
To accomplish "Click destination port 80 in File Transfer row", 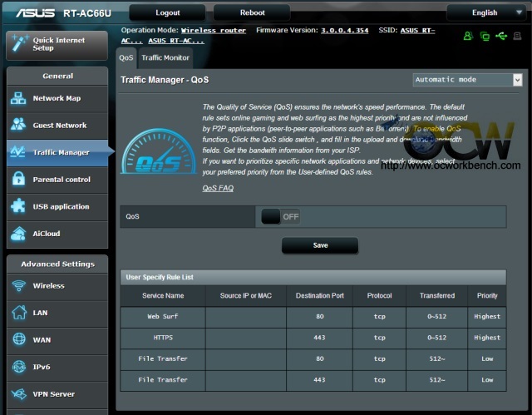I will (x=319, y=358).
